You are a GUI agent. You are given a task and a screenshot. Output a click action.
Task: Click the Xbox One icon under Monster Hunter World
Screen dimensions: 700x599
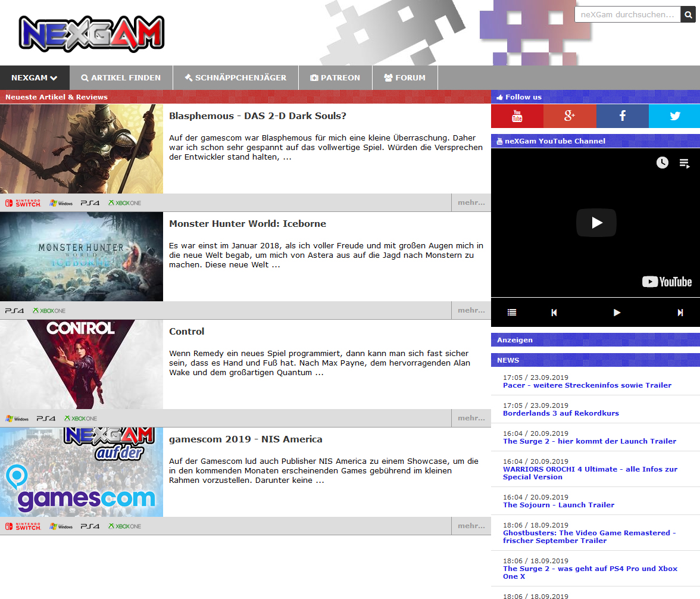point(49,310)
